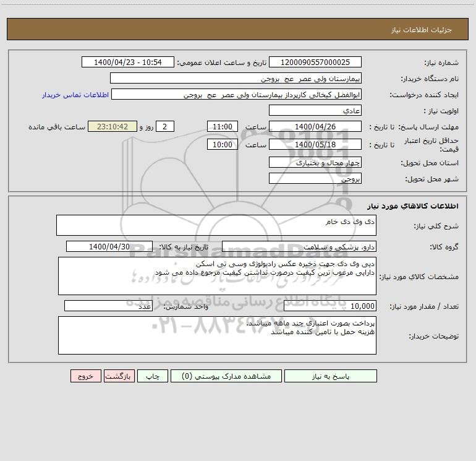Click the remaining time counter 23:10:42
The height and width of the screenshot is (461, 476).
pyautogui.click(x=113, y=126)
